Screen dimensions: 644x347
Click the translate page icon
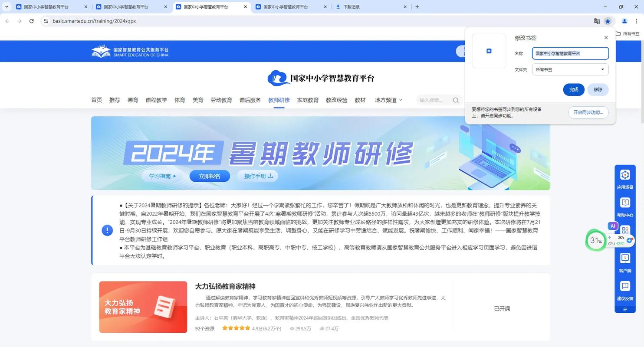click(597, 21)
